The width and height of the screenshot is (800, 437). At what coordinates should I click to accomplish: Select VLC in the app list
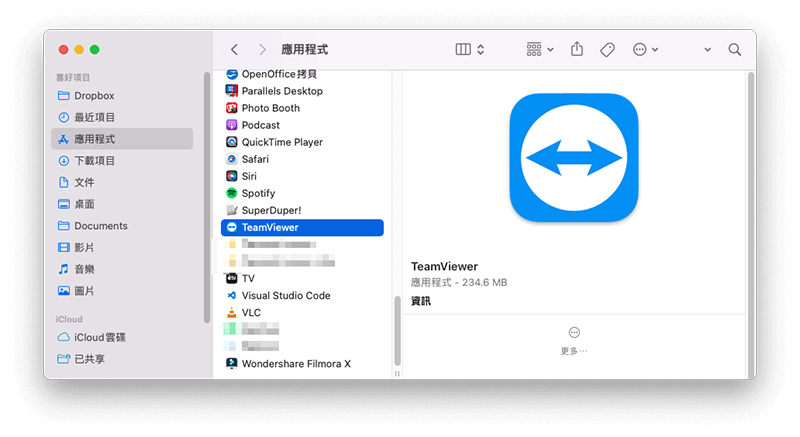click(302, 313)
